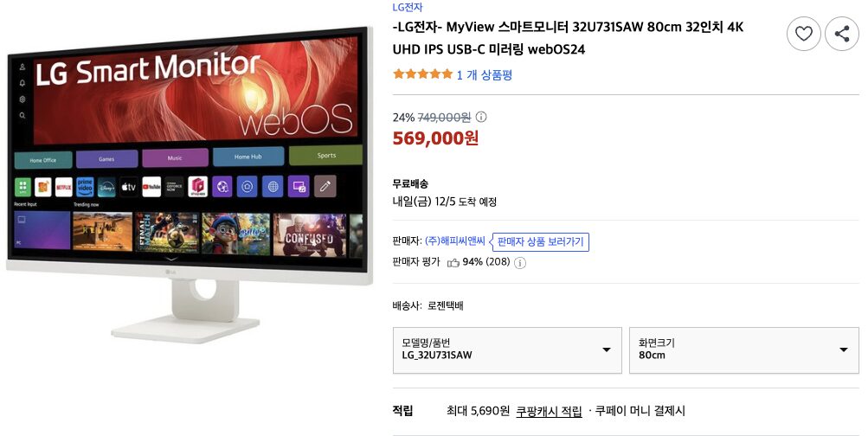Viewport: 868px width, 436px height.
Task: Open the 1 개 상품평 reviews link
Action: click(x=485, y=74)
